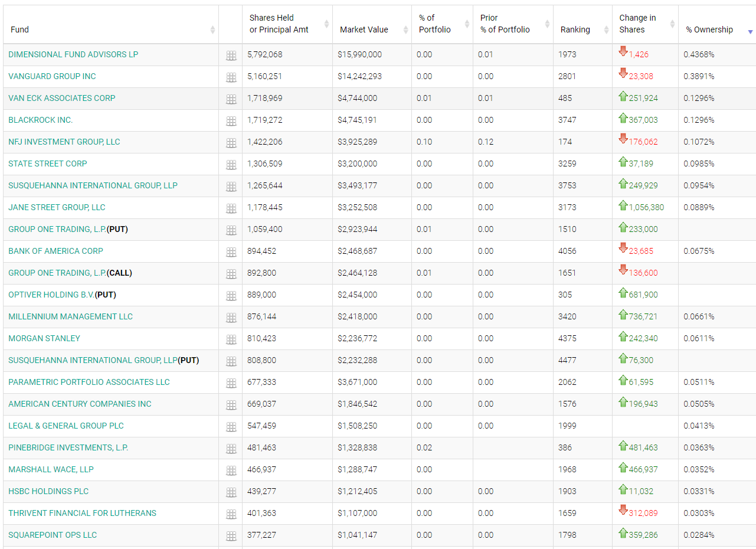Sort by Shares Held column arrows
Image resolution: width=756 pixels, height=549 pixels.
tap(326, 24)
